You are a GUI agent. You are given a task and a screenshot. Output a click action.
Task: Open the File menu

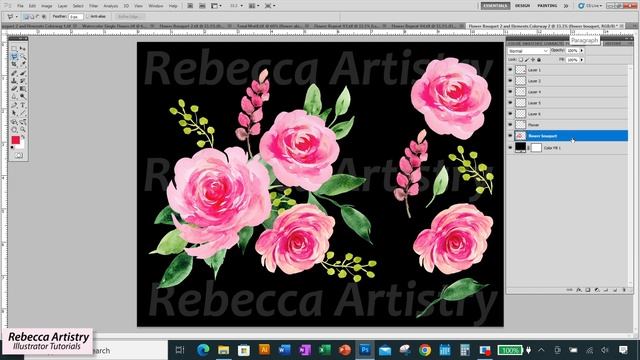[20, 6]
